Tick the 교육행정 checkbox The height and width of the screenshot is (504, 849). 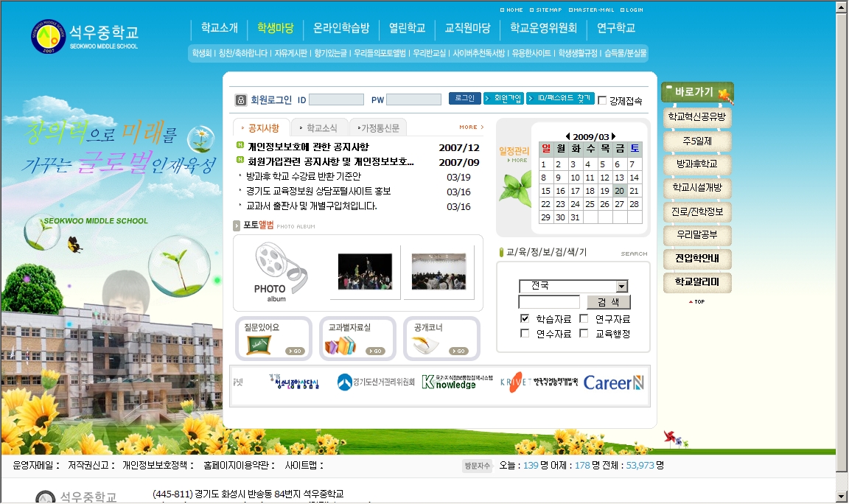[x=584, y=334]
